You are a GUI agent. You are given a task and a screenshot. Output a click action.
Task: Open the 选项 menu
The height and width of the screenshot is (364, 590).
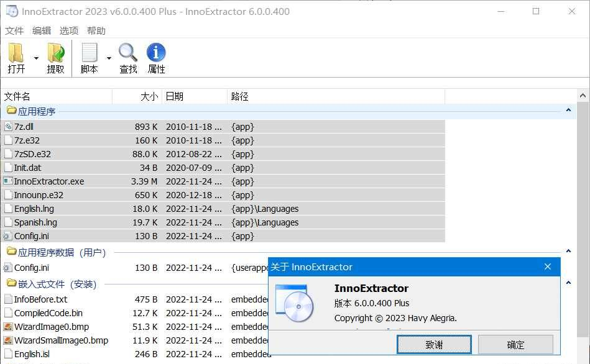pyautogui.click(x=69, y=31)
